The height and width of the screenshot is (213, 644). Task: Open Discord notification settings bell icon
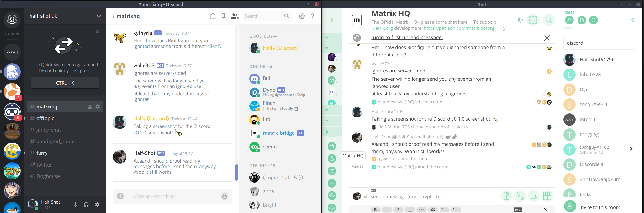pyautogui.click(x=213, y=16)
